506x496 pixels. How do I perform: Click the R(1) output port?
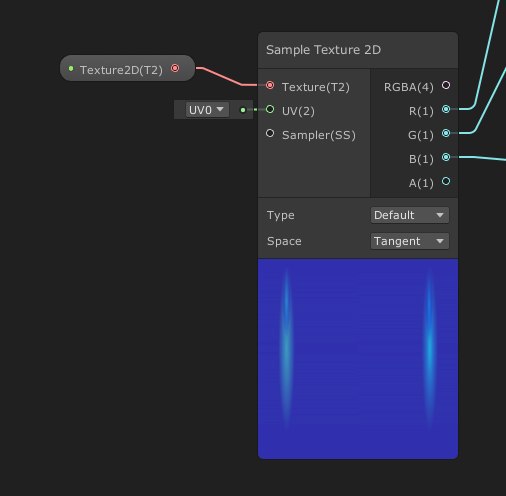point(446,109)
